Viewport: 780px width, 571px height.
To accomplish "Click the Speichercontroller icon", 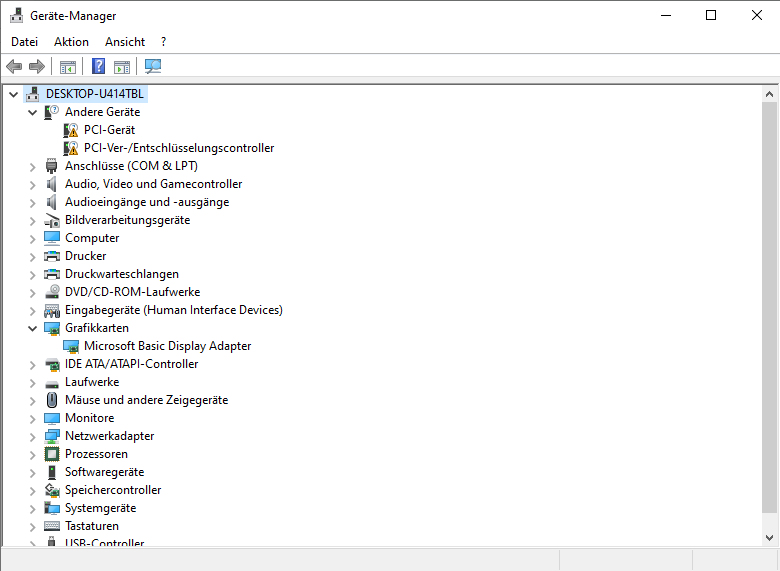I will click(x=52, y=490).
